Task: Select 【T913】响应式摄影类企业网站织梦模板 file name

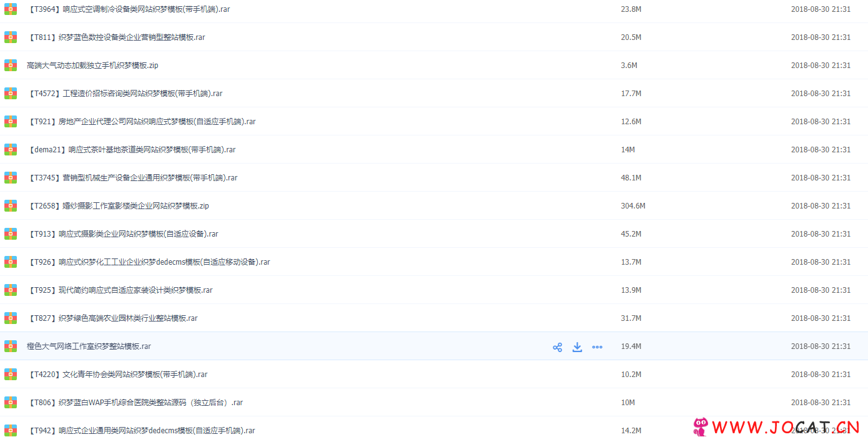Action: pos(122,234)
